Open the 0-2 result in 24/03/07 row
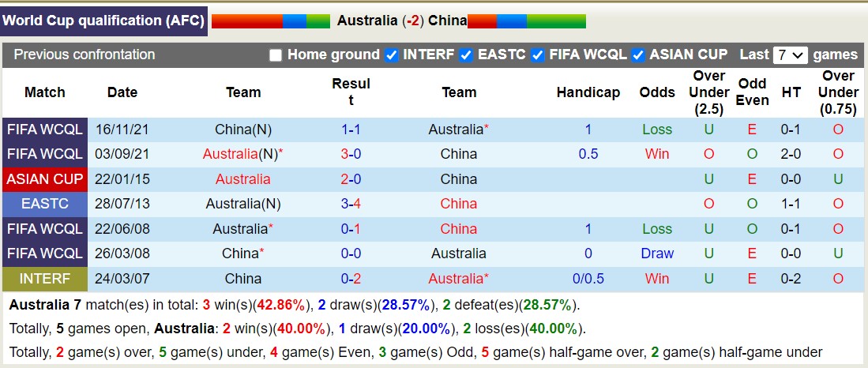868x368 pixels. click(351, 279)
